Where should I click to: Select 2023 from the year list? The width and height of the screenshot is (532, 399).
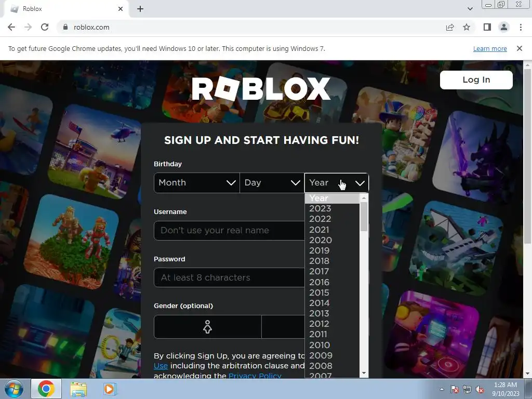tap(332, 208)
